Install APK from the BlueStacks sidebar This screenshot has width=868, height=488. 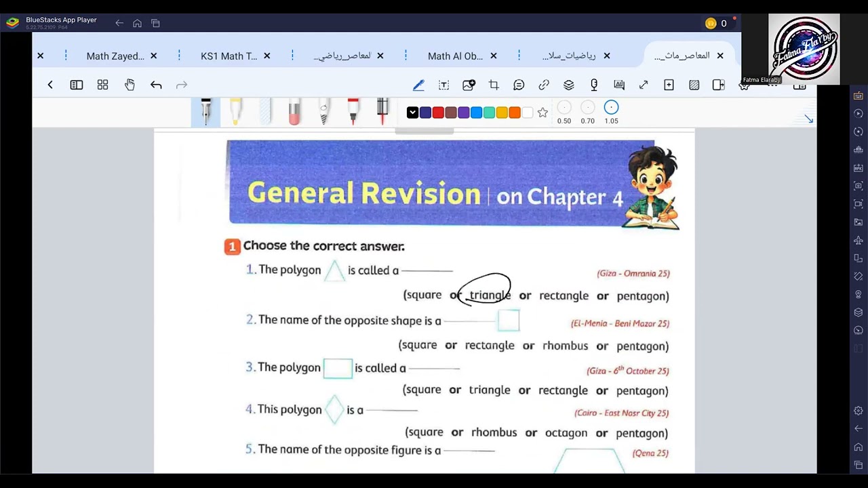pyautogui.click(x=859, y=167)
